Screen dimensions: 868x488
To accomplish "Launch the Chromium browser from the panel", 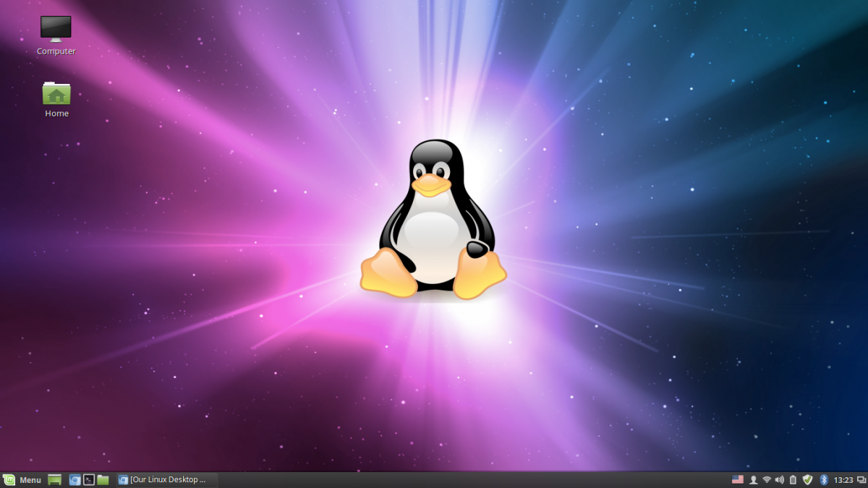I will tap(75, 480).
